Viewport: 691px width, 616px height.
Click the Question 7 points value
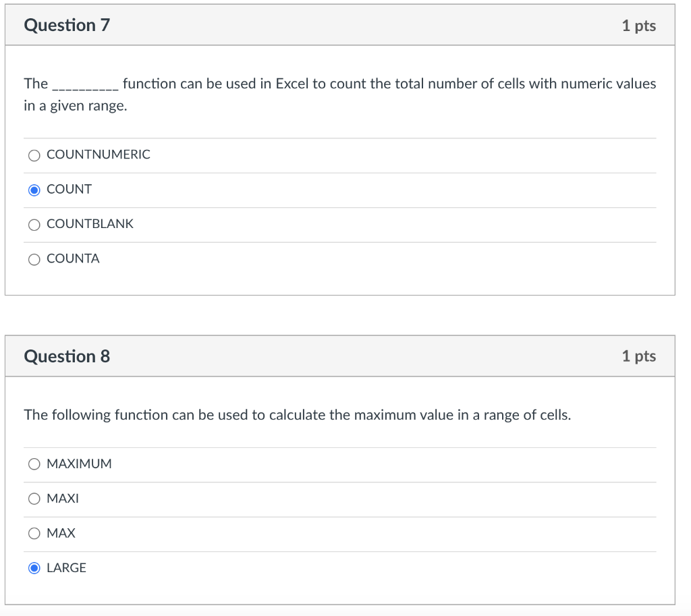[x=638, y=26]
